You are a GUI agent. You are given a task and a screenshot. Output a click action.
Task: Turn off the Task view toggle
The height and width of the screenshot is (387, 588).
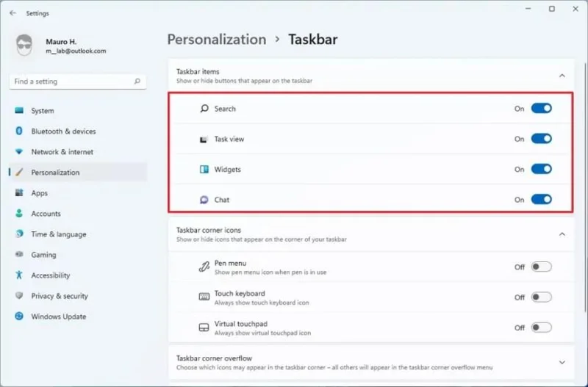click(x=542, y=139)
